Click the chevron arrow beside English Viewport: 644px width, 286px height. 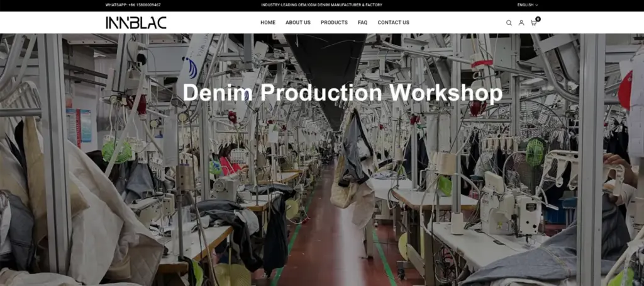(536, 5)
